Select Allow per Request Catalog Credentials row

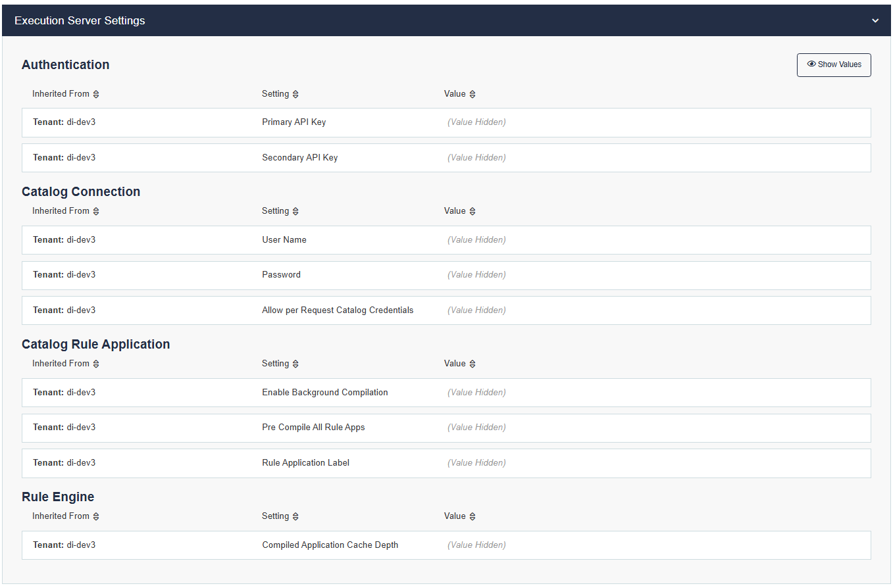point(446,310)
